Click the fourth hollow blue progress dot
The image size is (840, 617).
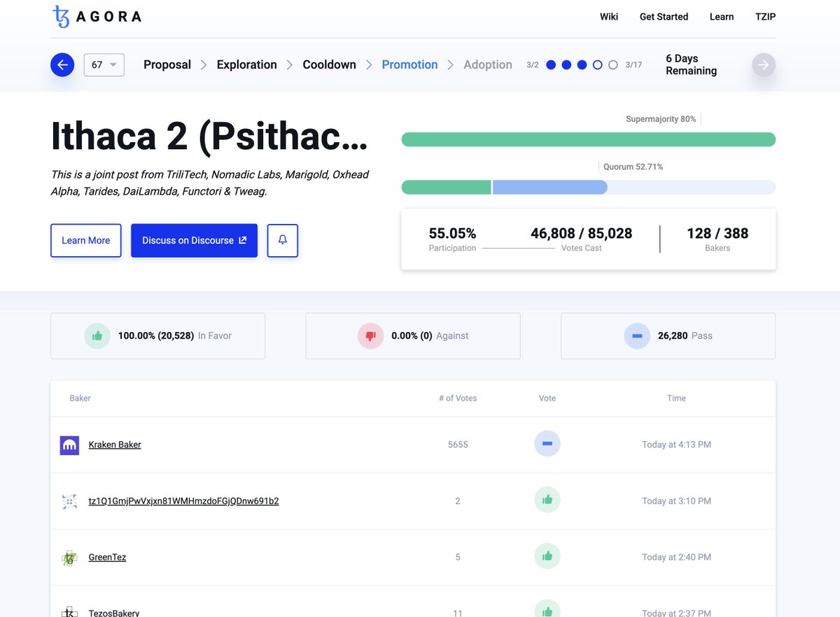597,64
